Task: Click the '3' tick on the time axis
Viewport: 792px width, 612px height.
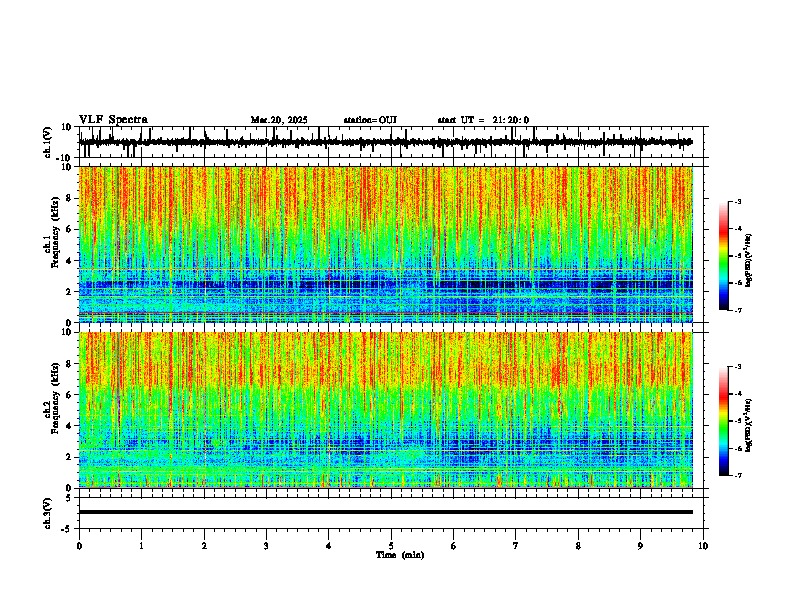Action: tap(266, 546)
